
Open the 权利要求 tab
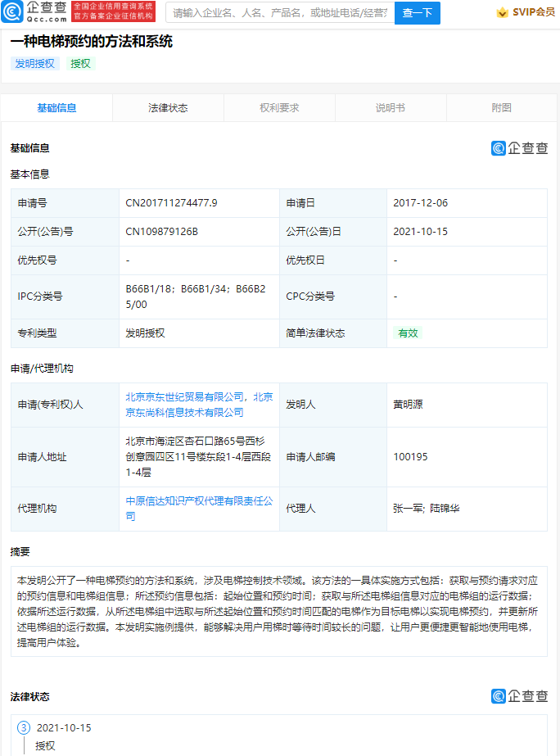pos(279,108)
